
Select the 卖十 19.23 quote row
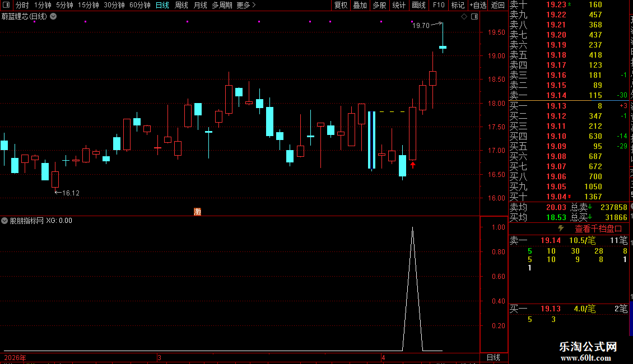pyautogui.click(x=569, y=4)
